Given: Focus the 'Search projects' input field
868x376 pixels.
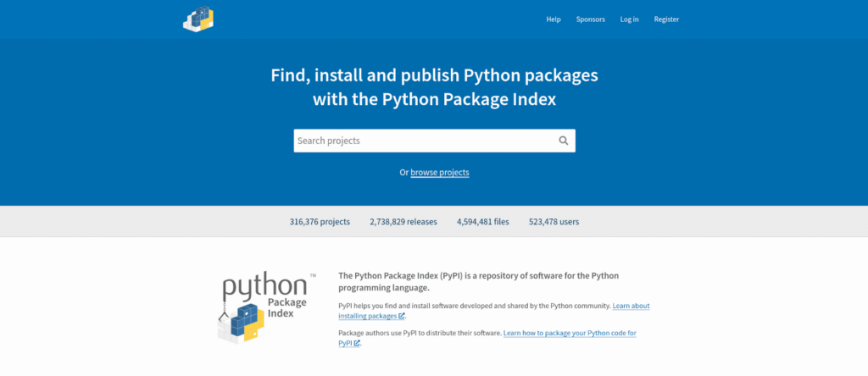Looking at the screenshot, I should click(x=424, y=141).
